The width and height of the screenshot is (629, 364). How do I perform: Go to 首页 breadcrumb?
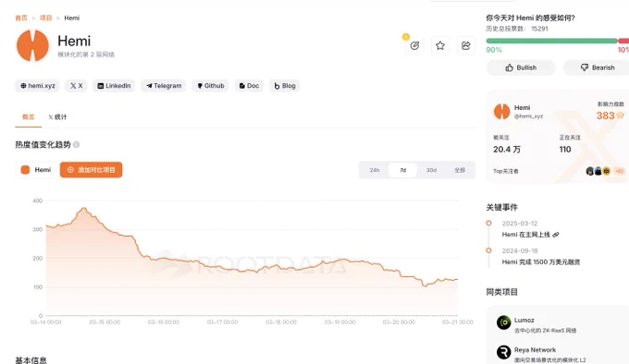point(21,18)
